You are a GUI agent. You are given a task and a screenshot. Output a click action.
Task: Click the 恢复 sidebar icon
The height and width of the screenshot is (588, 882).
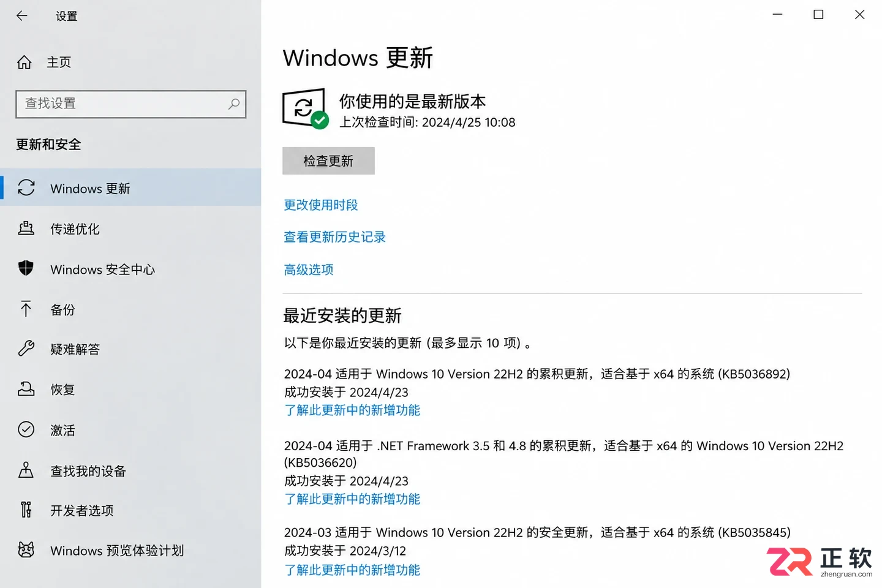pyautogui.click(x=26, y=389)
